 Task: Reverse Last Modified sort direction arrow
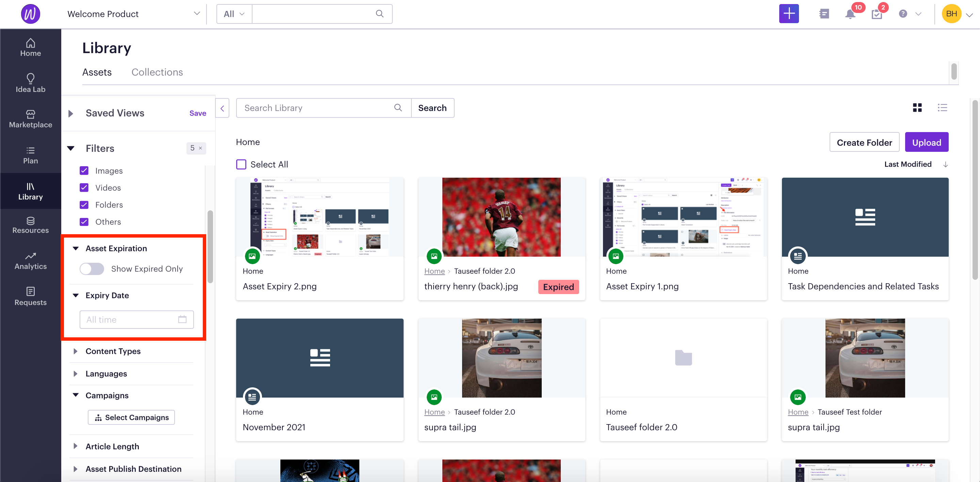click(x=945, y=164)
